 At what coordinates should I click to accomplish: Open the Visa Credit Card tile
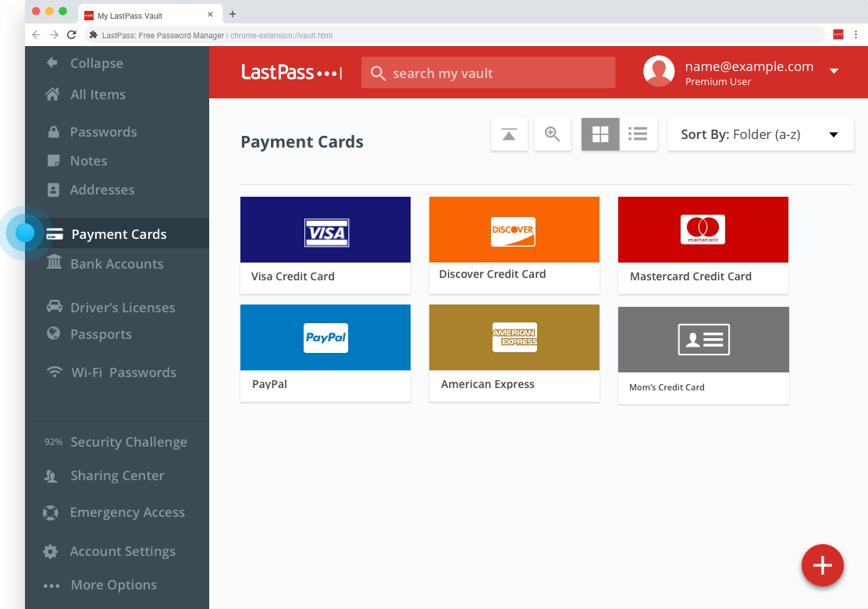[325, 245]
